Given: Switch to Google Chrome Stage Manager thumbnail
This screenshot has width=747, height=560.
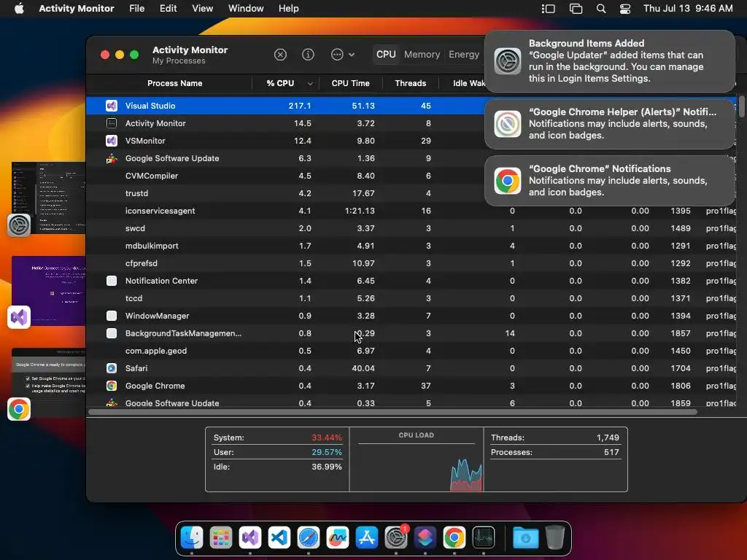Looking at the screenshot, I should tap(48, 382).
